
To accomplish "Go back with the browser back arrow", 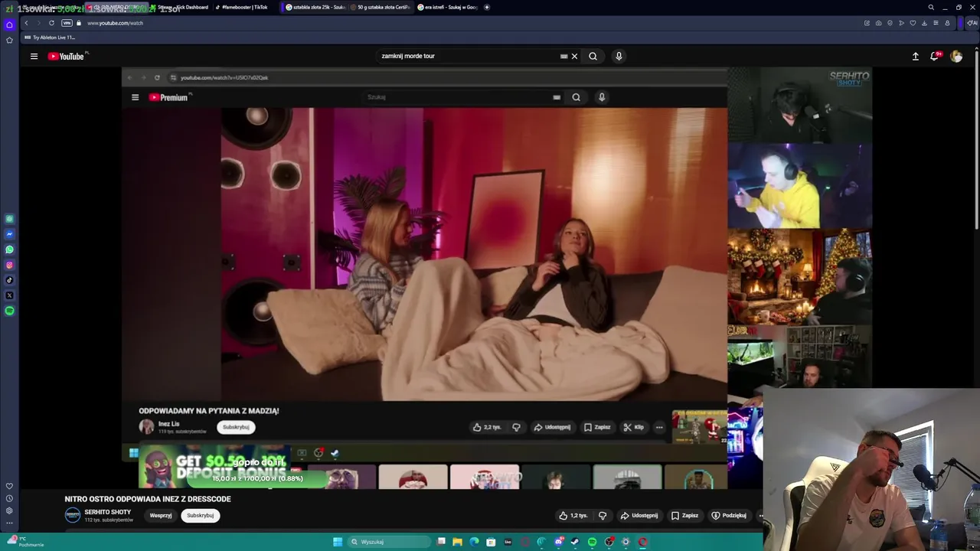I will click(26, 23).
